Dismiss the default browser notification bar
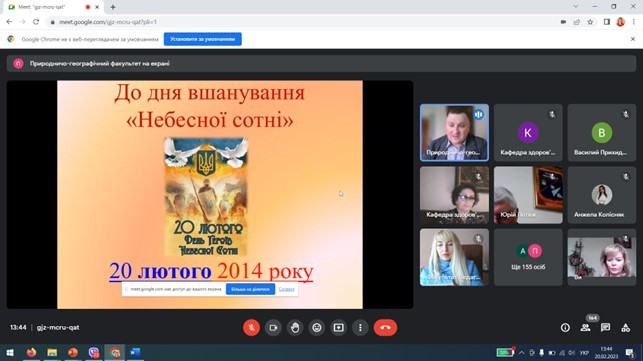 [x=633, y=39]
